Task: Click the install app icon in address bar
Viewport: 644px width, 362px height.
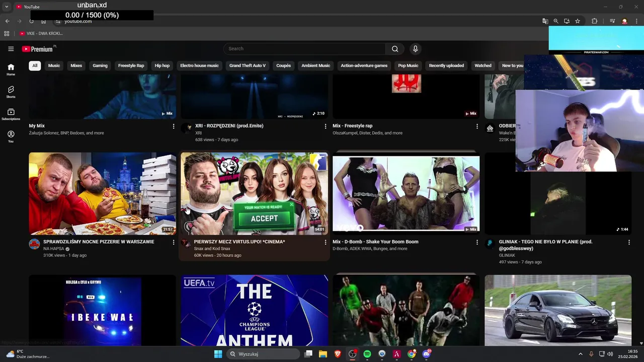Action: [x=567, y=21]
